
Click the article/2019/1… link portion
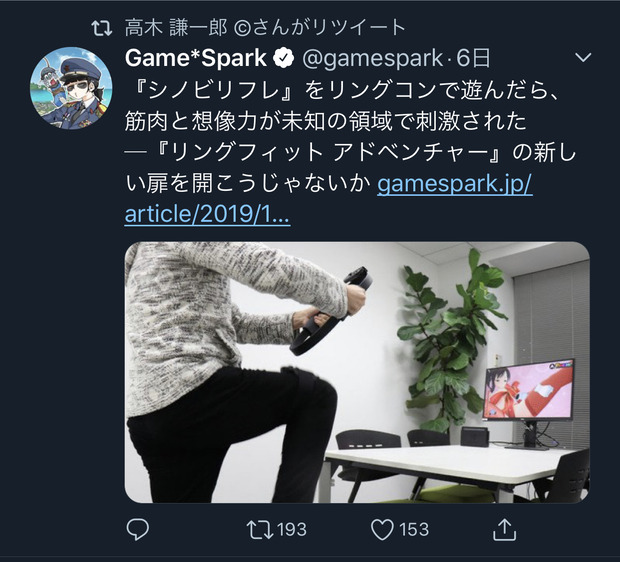point(207,215)
